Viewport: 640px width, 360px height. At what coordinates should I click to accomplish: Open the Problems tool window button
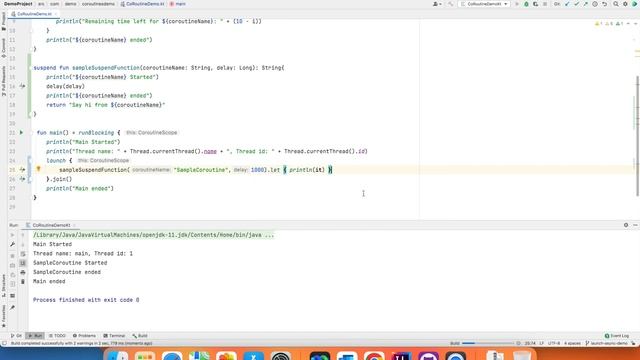[x=84, y=336]
